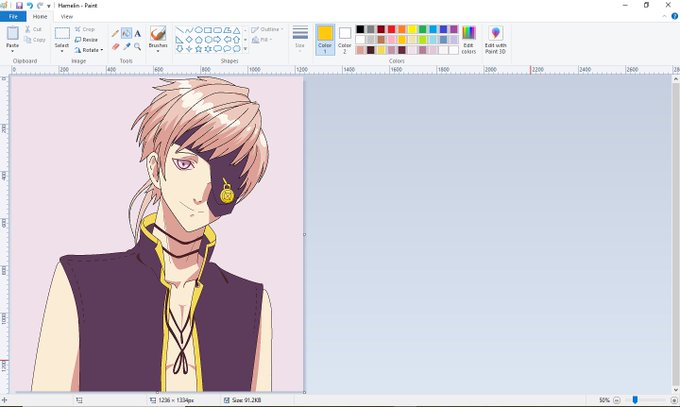
Task: Pick the yellow color swatch
Action: [x=412, y=29]
